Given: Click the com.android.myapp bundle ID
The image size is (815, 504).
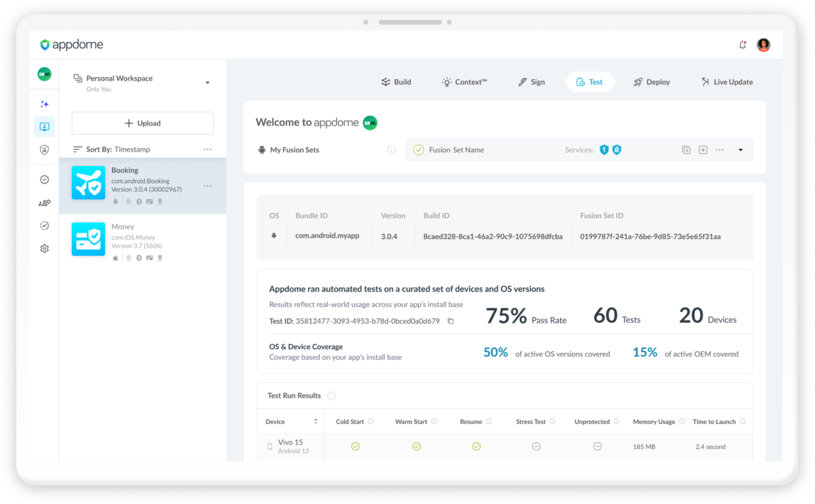Looking at the screenshot, I should [x=328, y=236].
